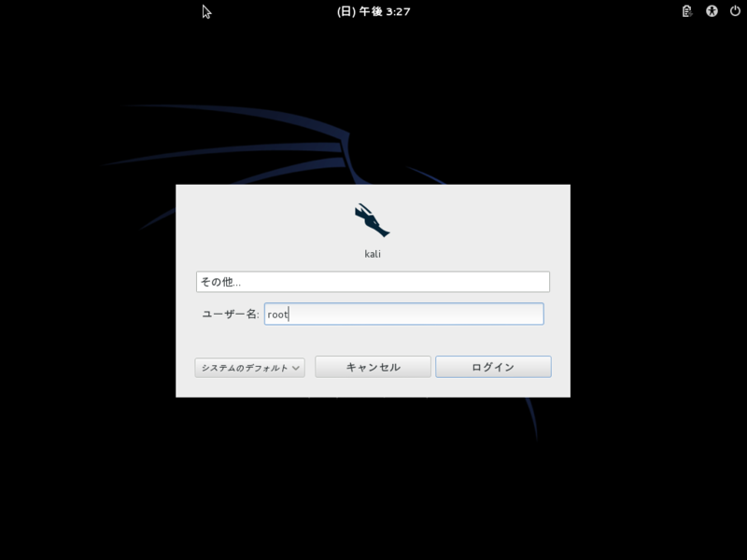Viewport: 747px width, 560px height.
Task: Open the battery status indicator on the top bar
Action: (686, 11)
